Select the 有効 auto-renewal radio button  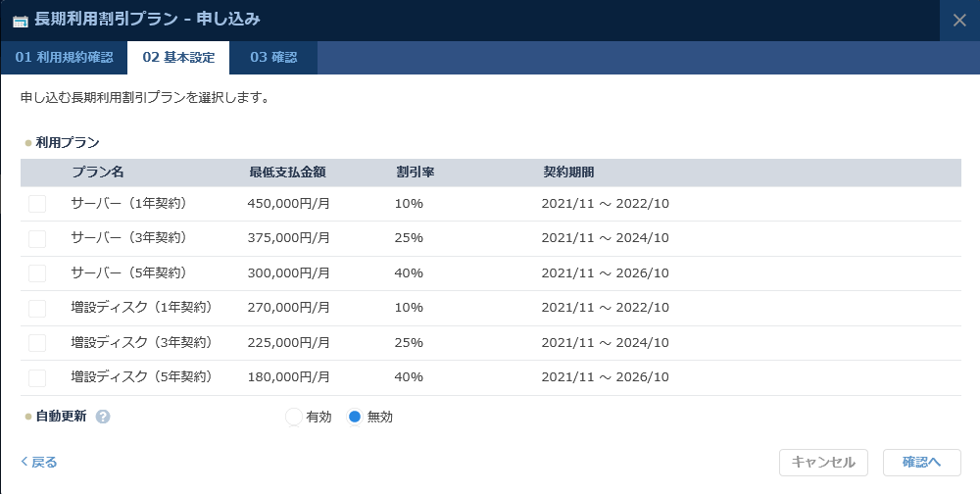pyautogui.click(x=294, y=417)
